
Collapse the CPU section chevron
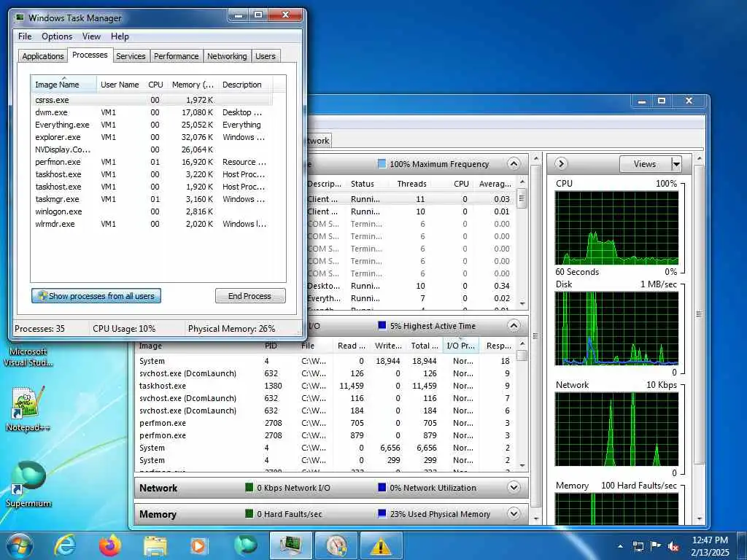514,164
